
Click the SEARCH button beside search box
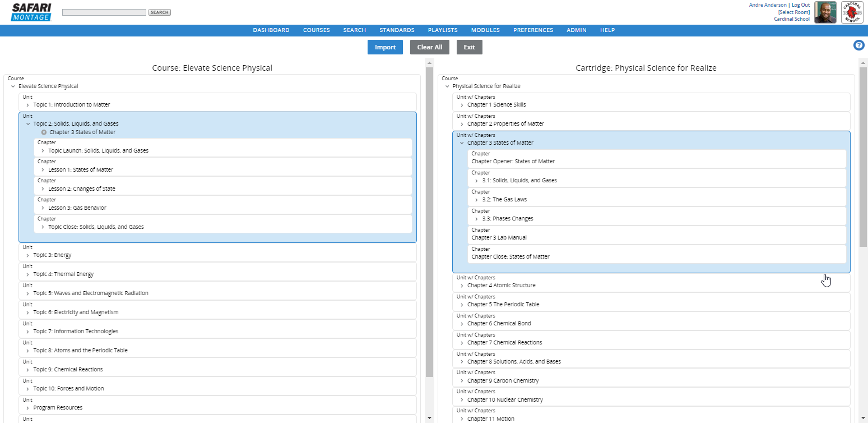[160, 12]
